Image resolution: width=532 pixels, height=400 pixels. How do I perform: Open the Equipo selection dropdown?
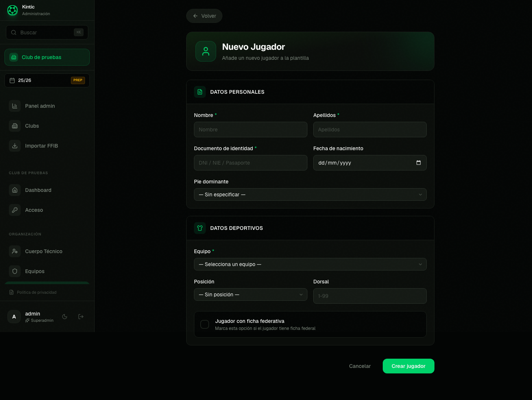click(310, 264)
